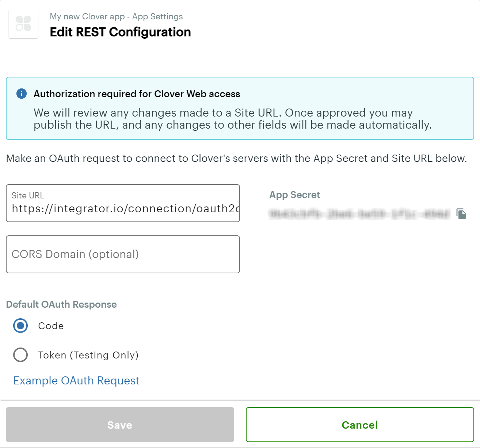480x448 pixels.
Task: Click the Code radio label text
Action: click(51, 326)
